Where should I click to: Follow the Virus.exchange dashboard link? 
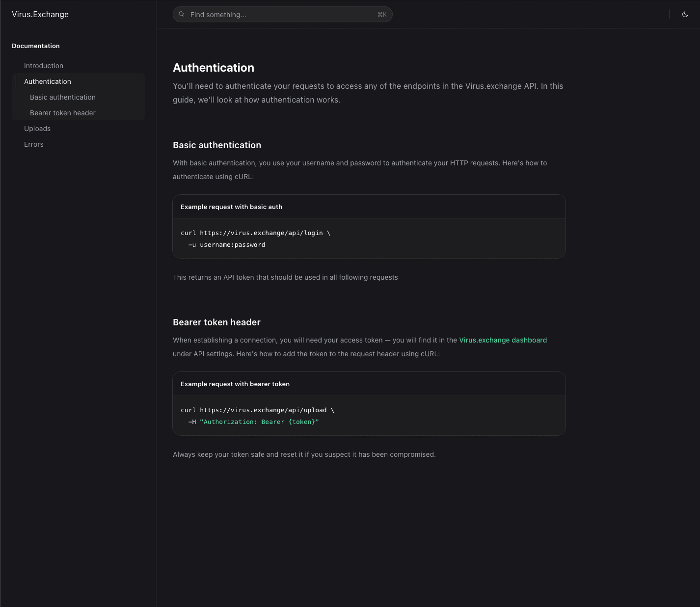click(x=503, y=340)
